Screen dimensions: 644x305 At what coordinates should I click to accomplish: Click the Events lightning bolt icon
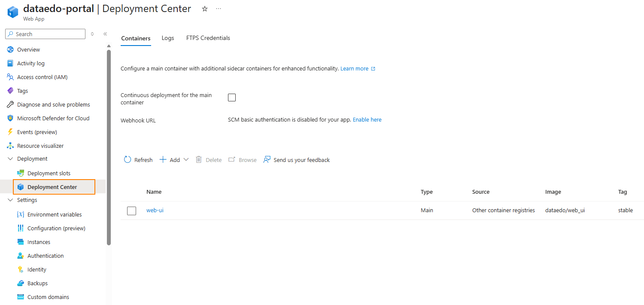[x=10, y=132]
